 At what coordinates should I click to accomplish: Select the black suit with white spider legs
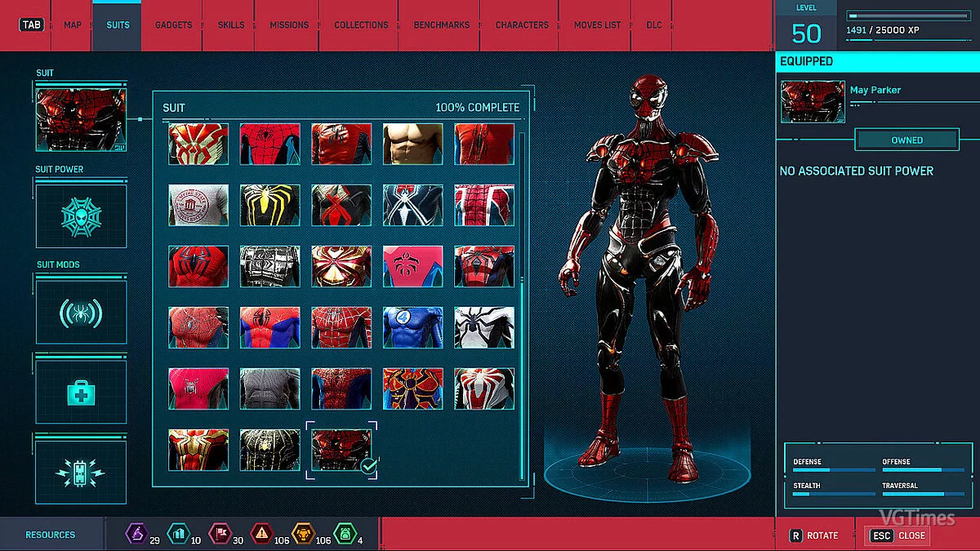coord(413,205)
